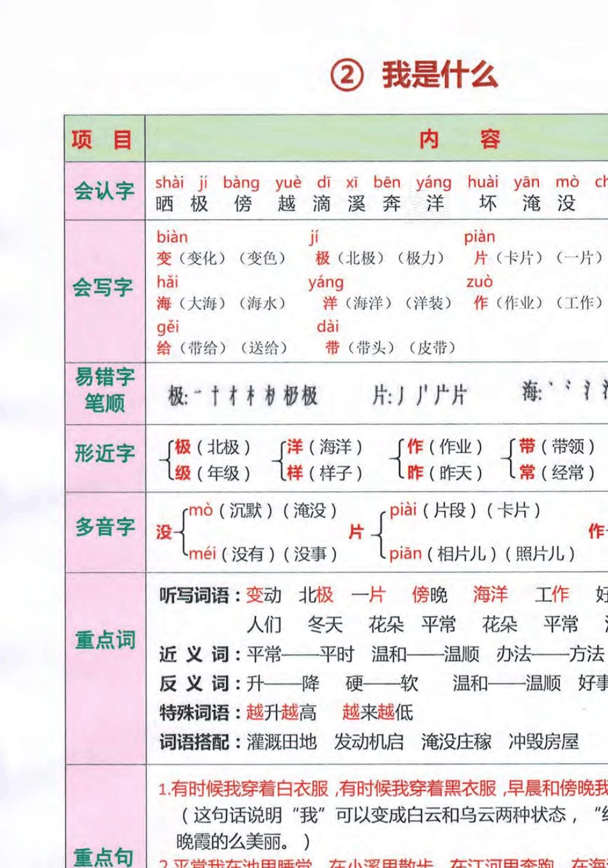The image size is (608, 868).
Task: Click the label '听写词语:'
Action: 200,596
